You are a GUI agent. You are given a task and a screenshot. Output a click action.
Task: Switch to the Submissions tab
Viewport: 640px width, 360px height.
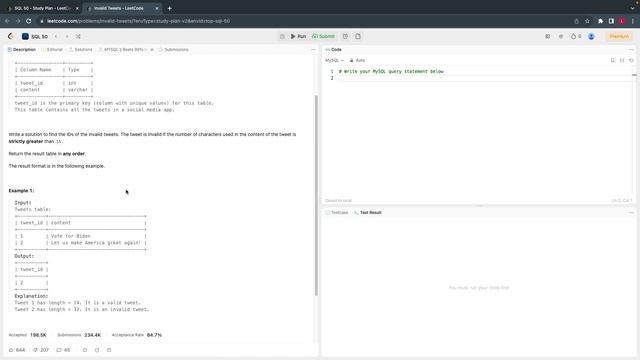pyautogui.click(x=173, y=49)
